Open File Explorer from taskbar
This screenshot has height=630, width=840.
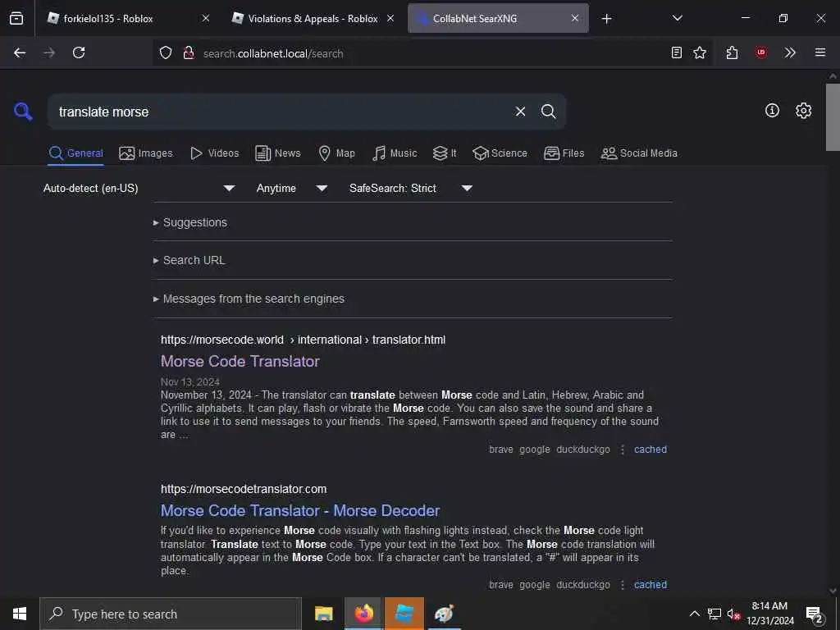[323, 614]
